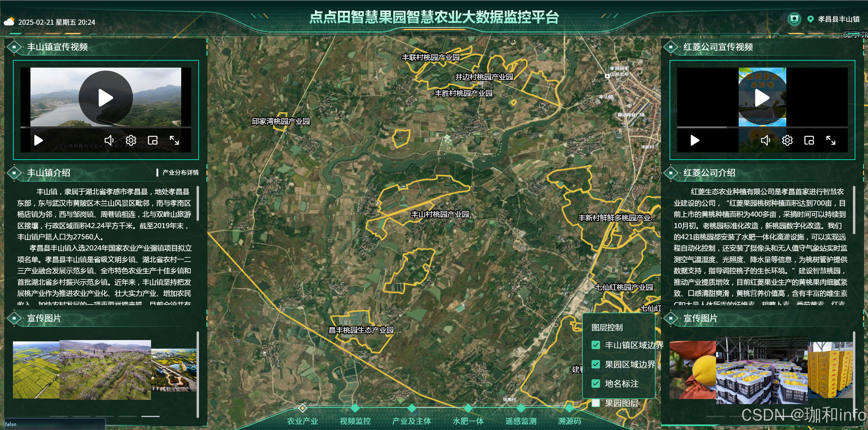Switch to 视频监控 bottom tab
Viewport: 868px width, 430px height.
tap(355, 421)
